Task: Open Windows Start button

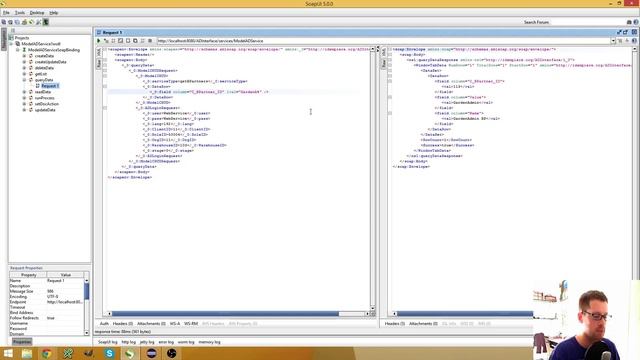Action: (x=8, y=353)
